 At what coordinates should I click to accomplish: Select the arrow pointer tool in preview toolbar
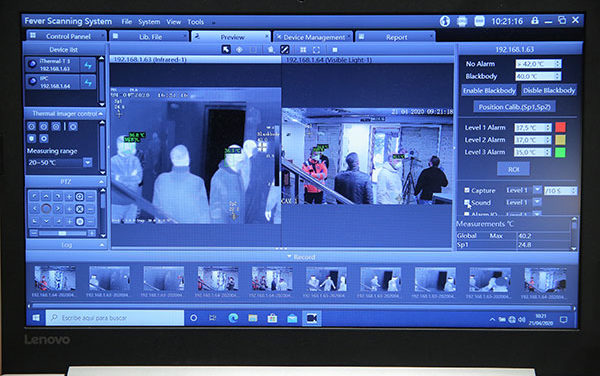[x=226, y=50]
